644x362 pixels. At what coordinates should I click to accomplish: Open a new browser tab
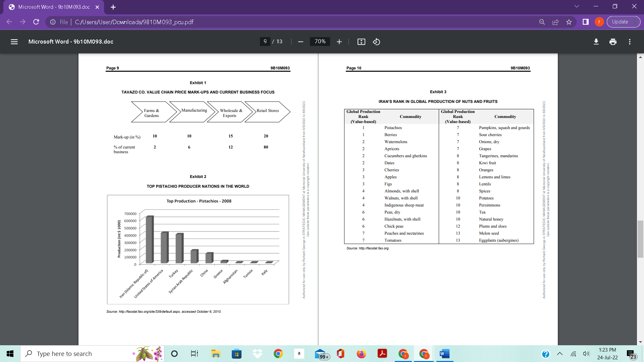coord(113,7)
